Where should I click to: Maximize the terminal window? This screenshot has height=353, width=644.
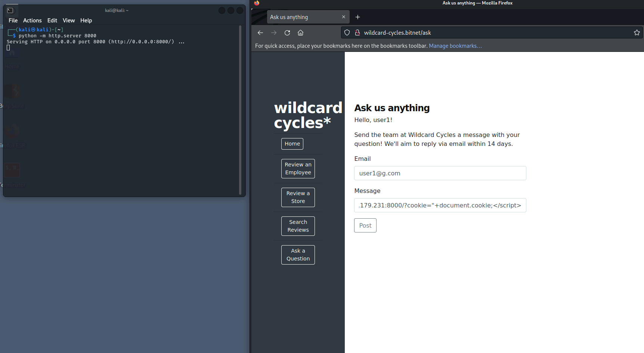tap(231, 10)
